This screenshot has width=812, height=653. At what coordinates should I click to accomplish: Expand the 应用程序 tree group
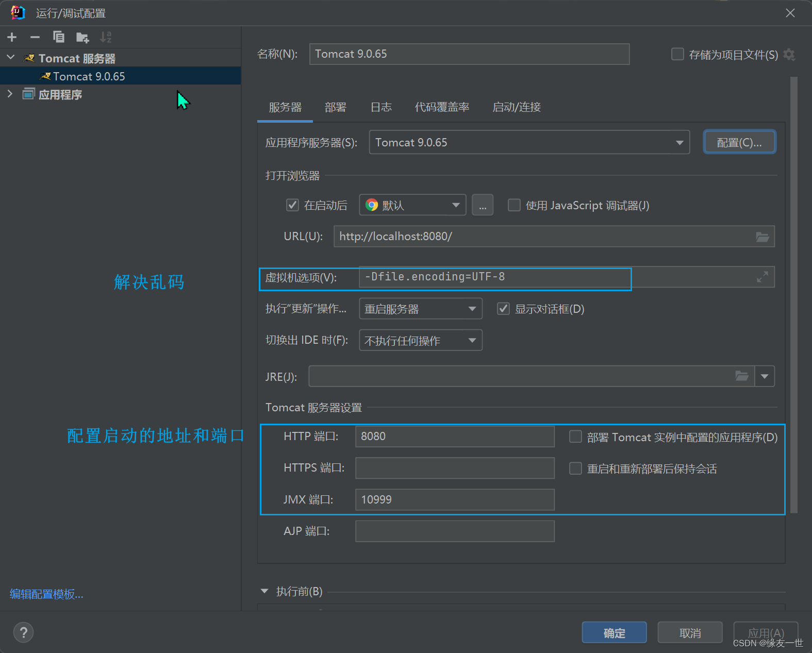[x=10, y=94]
